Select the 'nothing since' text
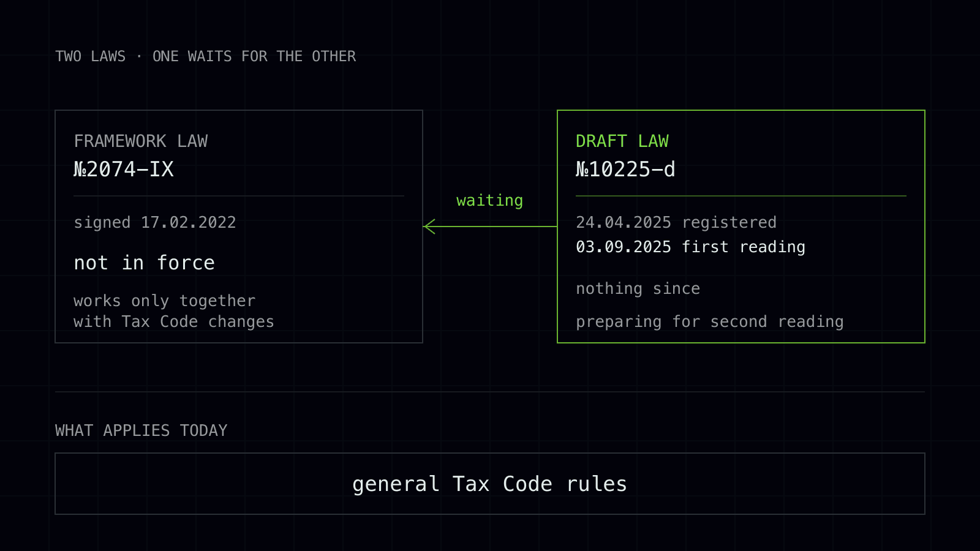The width and height of the screenshot is (980, 551). point(638,288)
